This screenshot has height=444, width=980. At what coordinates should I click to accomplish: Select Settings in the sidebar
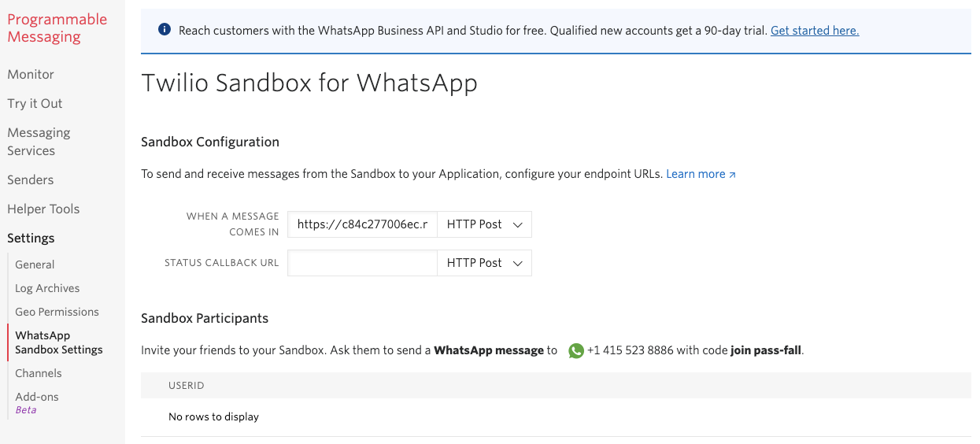31,238
